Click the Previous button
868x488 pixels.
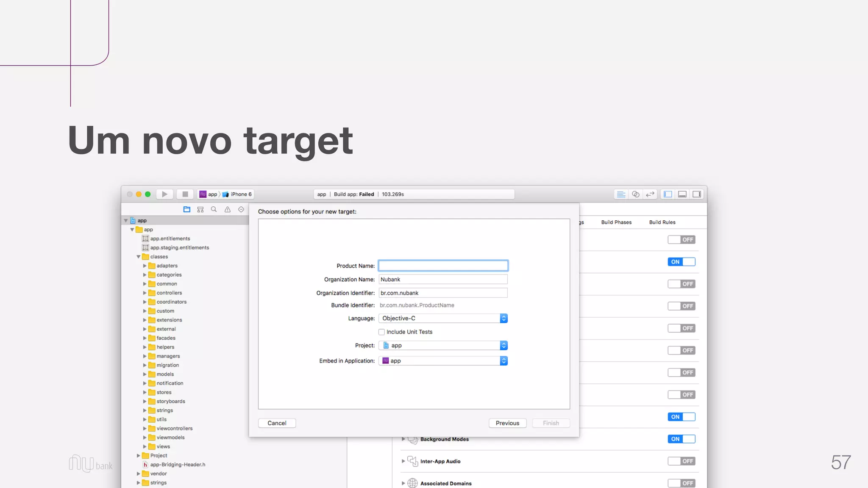pyautogui.click(x=507, y=423)
